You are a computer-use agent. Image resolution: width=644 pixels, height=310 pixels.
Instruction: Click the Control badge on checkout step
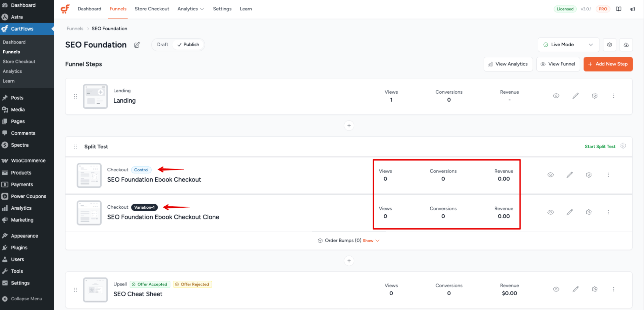click(141, 170)
